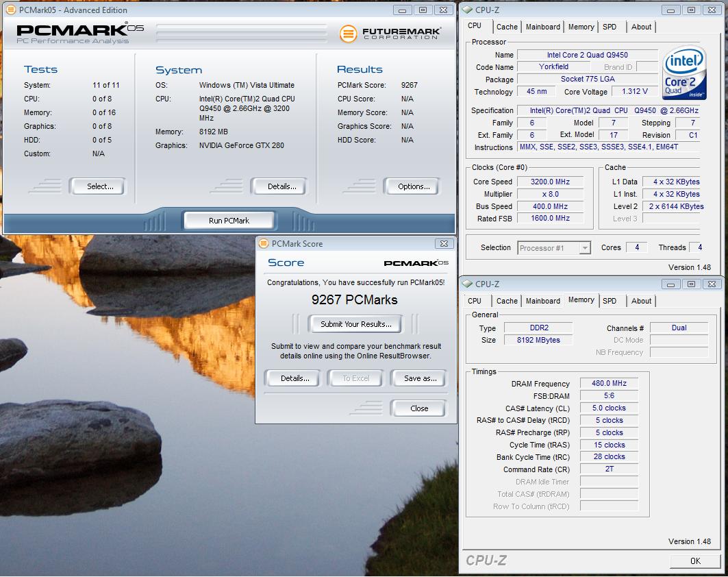
Task: Click Close button in score dialog
Action: point(418,408)
